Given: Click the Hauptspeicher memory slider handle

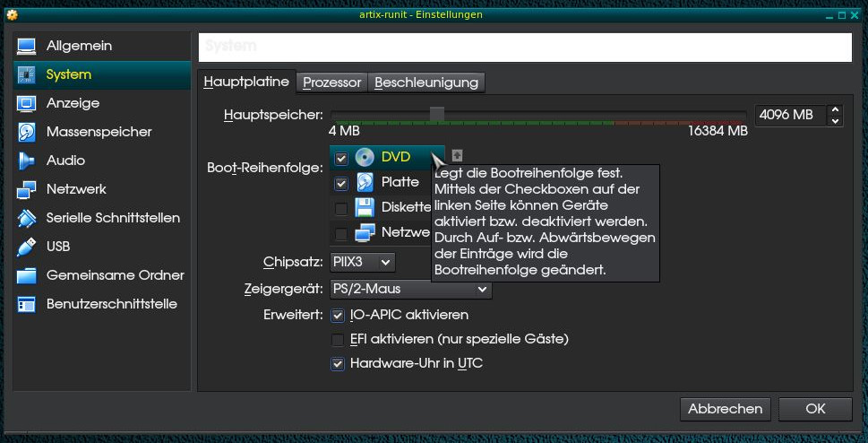Looking at the screenshot, I should (x=436, y=114).
